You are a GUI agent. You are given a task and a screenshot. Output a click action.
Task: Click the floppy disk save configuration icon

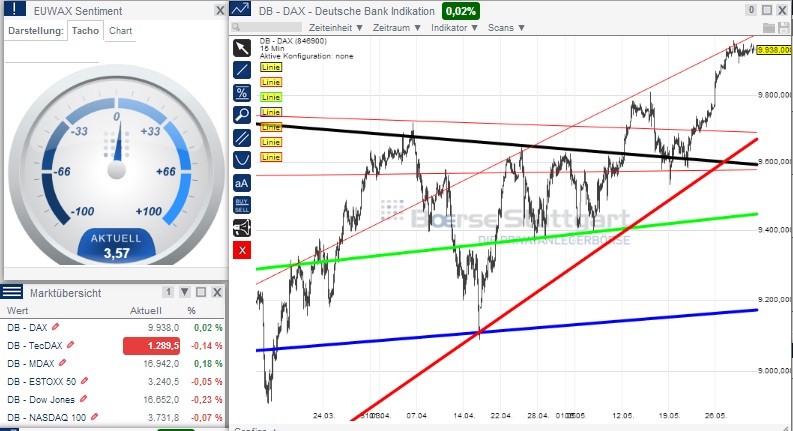pos(783,27)
